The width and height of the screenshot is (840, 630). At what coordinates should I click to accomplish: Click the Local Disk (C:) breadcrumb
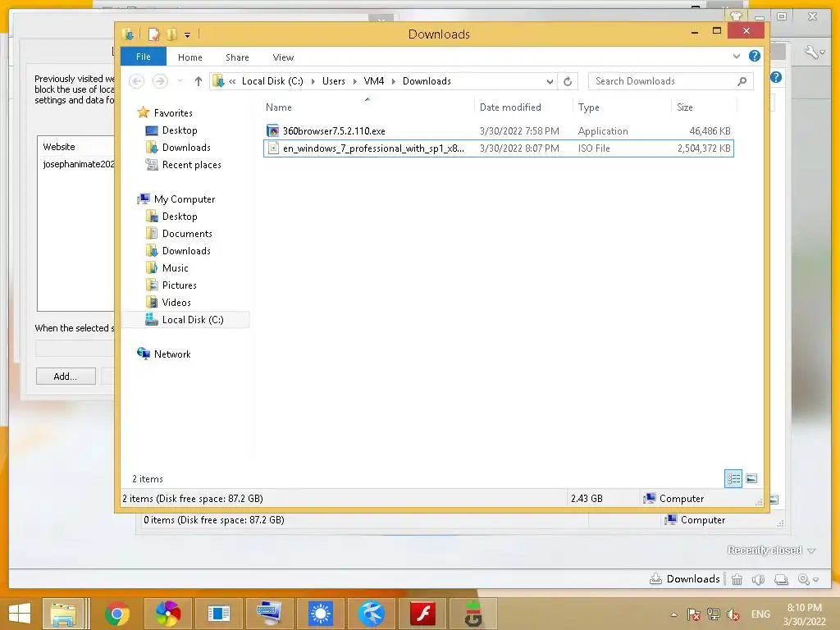(272, 81)
